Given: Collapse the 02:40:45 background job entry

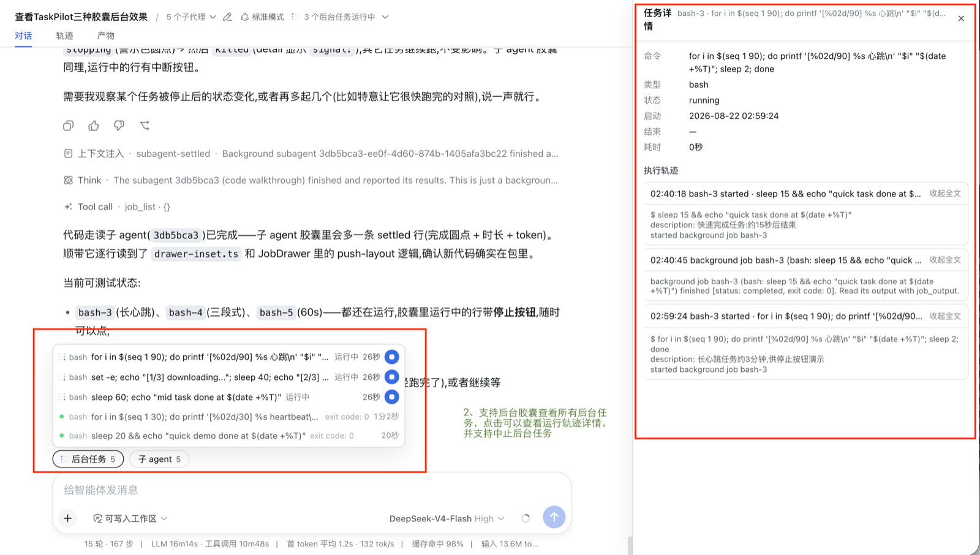Looking at the screenshot, I should point(945,260).
